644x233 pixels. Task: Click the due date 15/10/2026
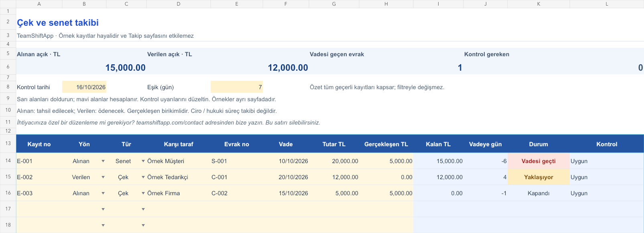click(286, 193)
